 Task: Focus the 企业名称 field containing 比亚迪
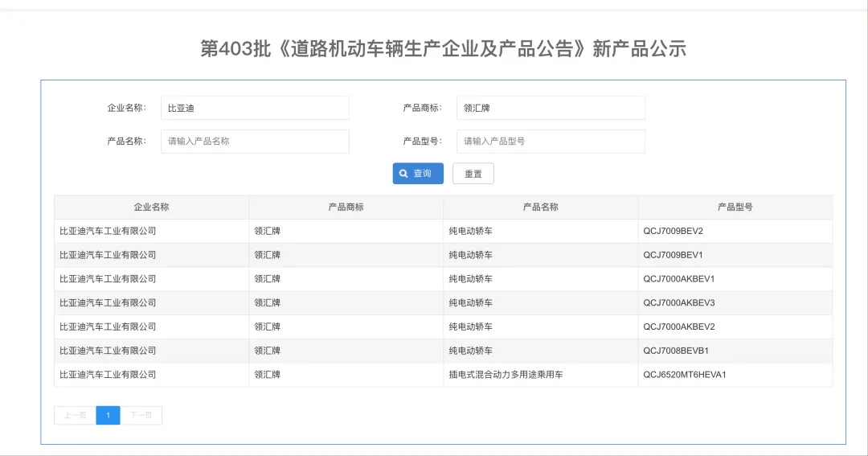[x=255, y=108]
